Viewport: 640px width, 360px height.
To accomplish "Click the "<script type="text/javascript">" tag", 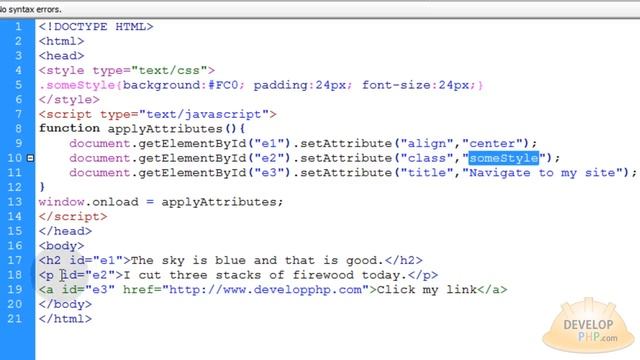I will 158,114.
